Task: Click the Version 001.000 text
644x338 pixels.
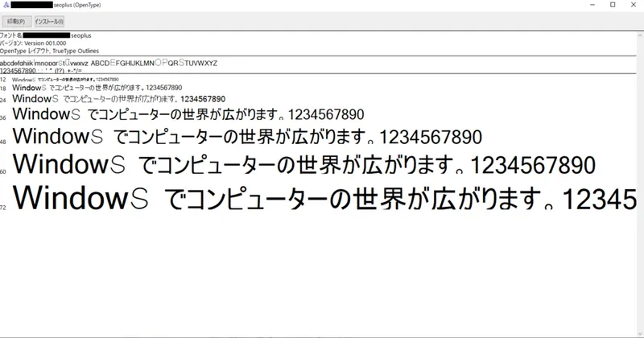Action: click(x=45, y=43)
